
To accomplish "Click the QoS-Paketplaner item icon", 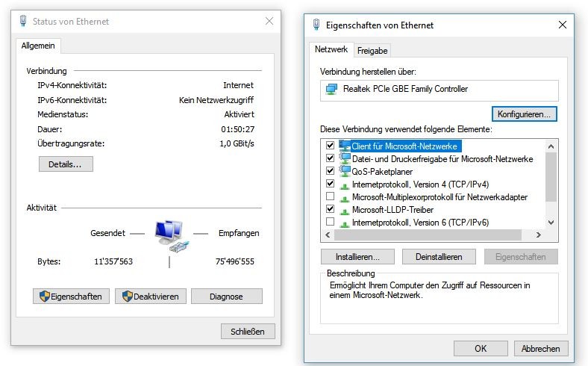I will click(x=345, y=171).
